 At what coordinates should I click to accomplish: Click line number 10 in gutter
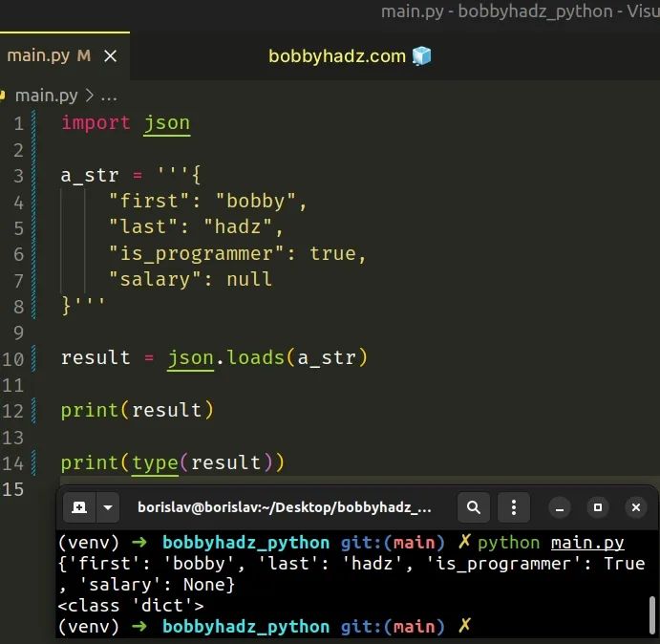(13, 359)
